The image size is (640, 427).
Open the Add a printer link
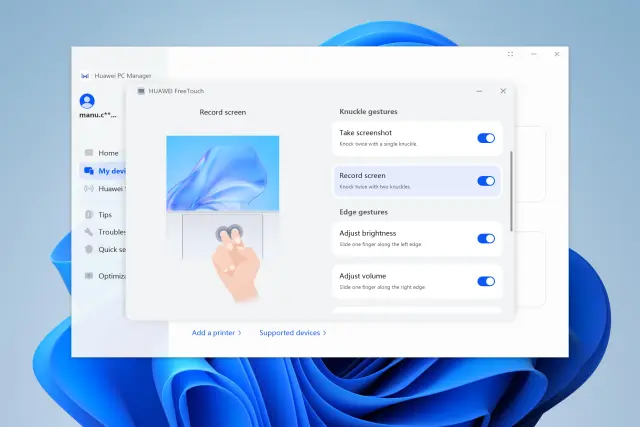tap(216, 332)
